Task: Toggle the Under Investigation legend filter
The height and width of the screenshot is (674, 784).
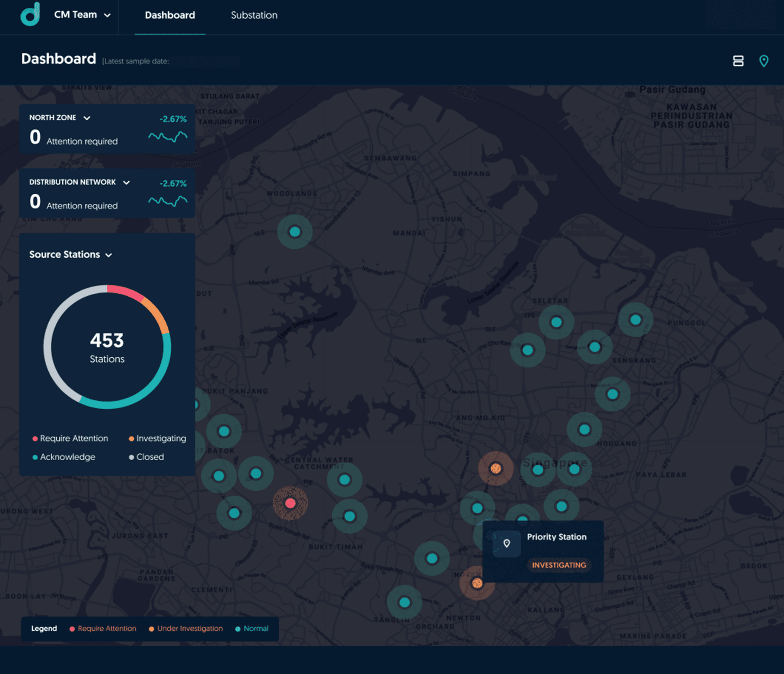Action: pos(185,628)
